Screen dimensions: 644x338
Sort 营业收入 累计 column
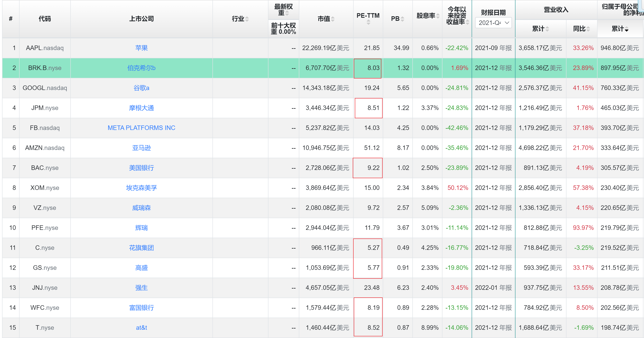pos(547,29)
